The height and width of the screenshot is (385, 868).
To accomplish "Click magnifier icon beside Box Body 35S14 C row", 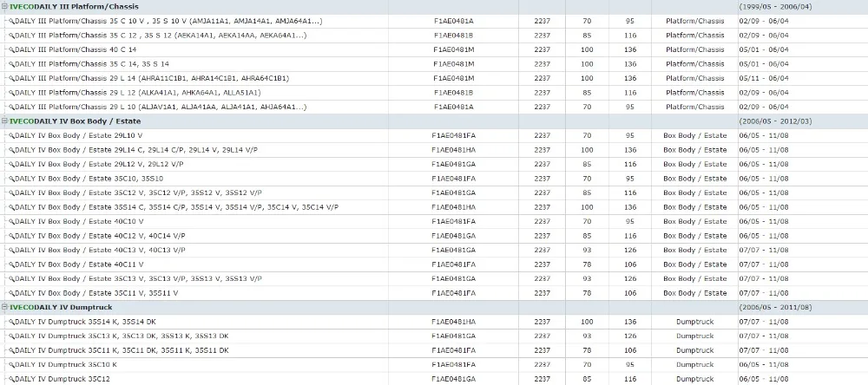I will (x=11, y=207).
